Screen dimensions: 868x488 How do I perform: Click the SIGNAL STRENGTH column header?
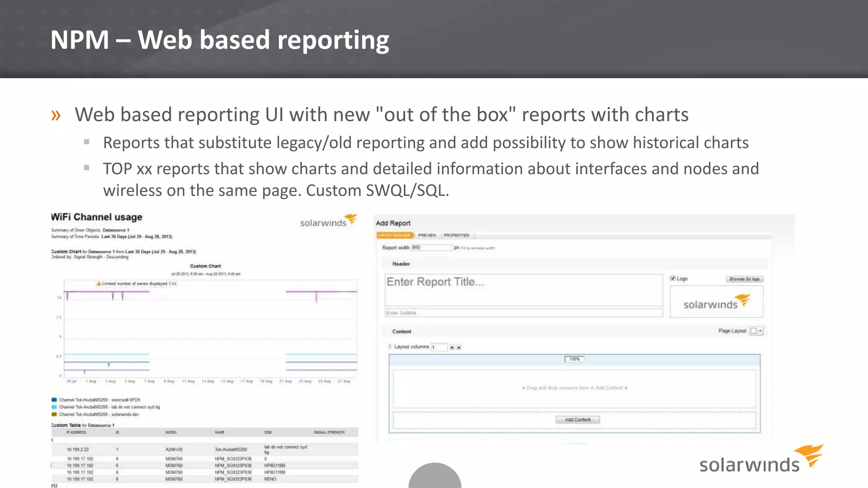329,432
